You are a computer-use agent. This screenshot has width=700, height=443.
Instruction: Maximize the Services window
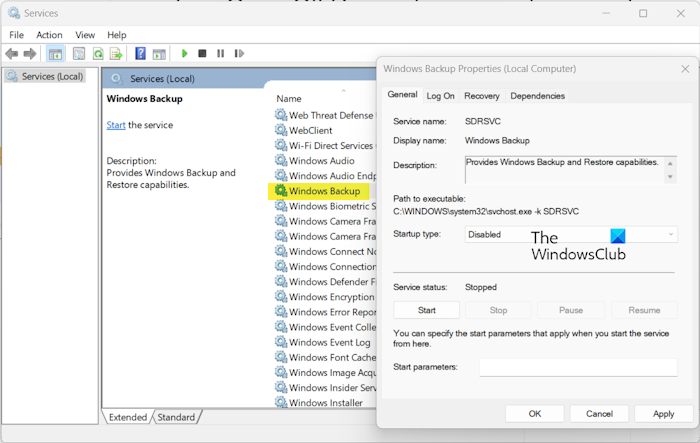[643, 13]
